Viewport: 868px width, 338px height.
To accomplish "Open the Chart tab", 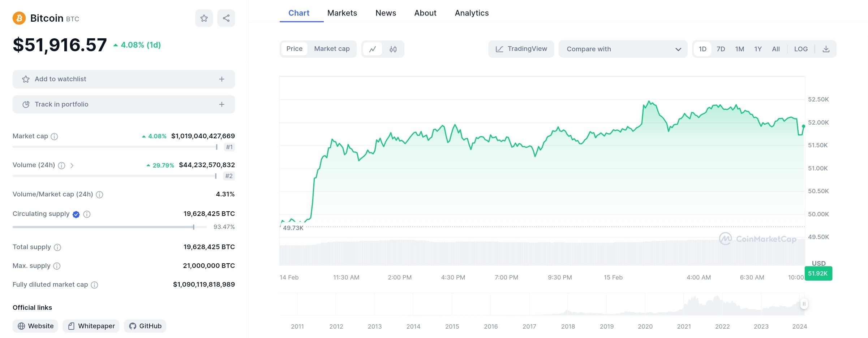I will tap(299, 13).
